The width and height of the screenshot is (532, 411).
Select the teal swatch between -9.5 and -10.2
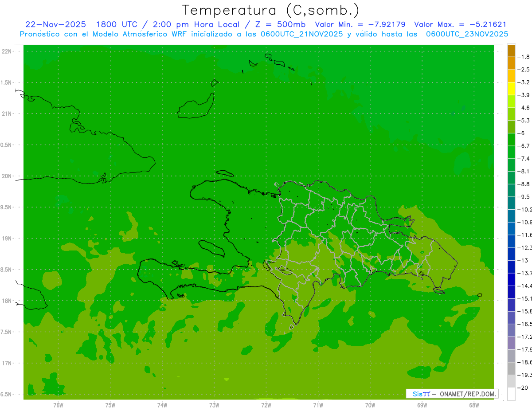coord(511,203)
